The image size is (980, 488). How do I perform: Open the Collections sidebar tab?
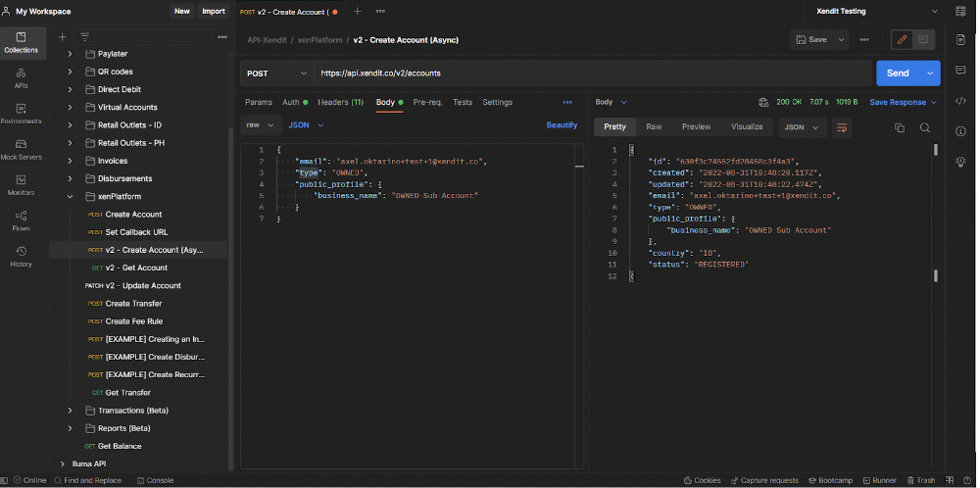pyautogui.click(x=22, y=42)
